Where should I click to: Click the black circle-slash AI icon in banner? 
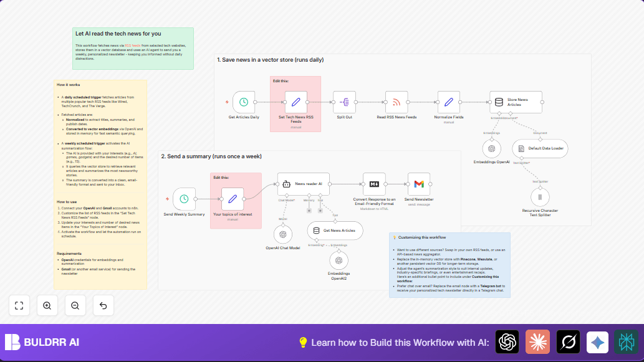coord(568,342)
